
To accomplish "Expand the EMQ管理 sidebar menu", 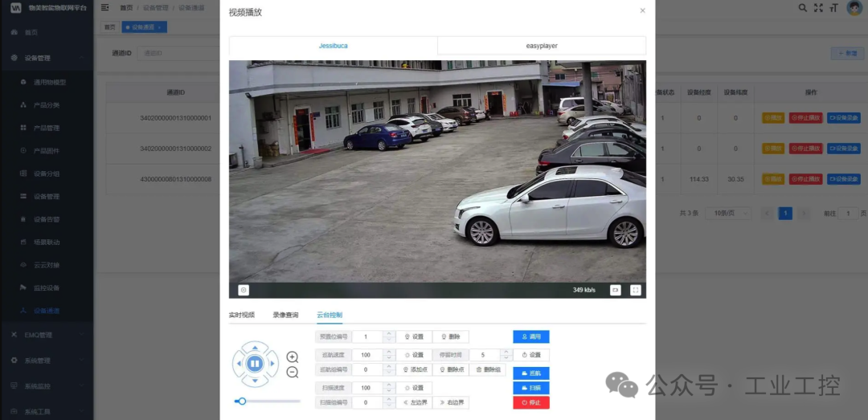I will point(47,335).
